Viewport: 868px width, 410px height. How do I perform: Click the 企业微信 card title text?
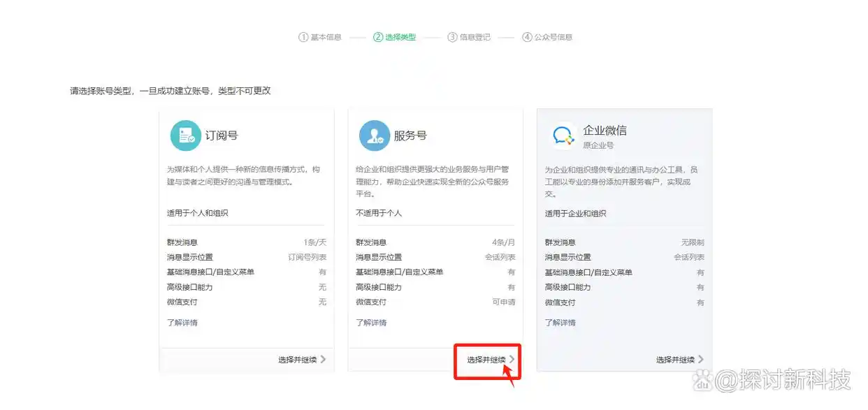pos(605,131)
